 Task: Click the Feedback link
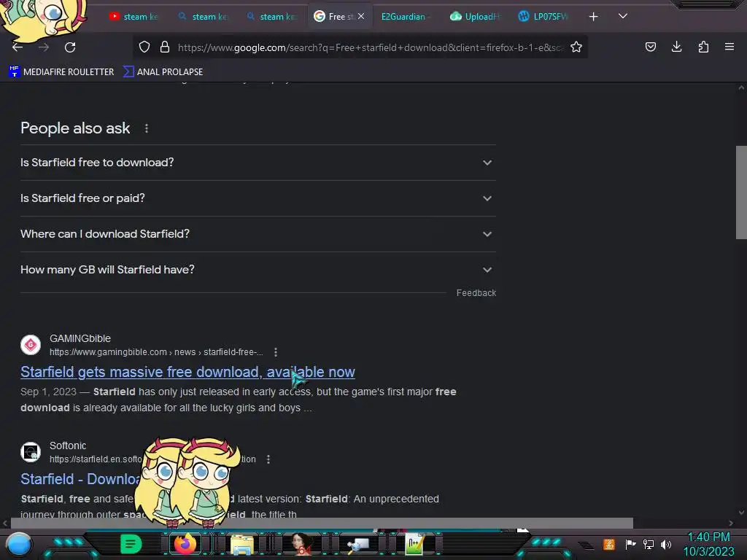coord(476,293)
